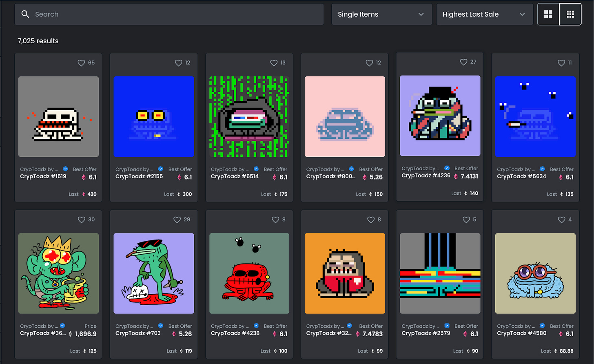This screenshot has width=594, height=364.
Task: Open the red skull toad #4238 image
Action: [249, 273]
